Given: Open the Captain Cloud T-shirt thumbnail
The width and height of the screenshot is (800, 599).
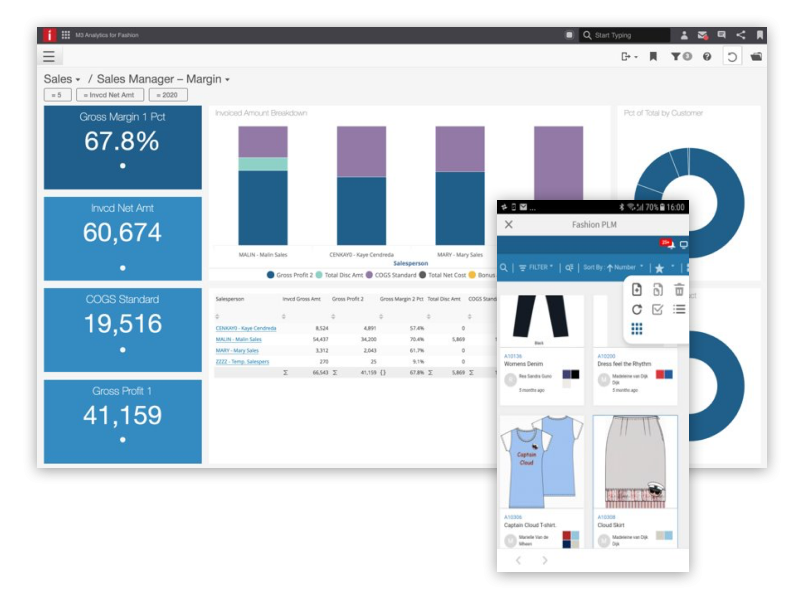Looking at the screenshot, I should [542, 462].
